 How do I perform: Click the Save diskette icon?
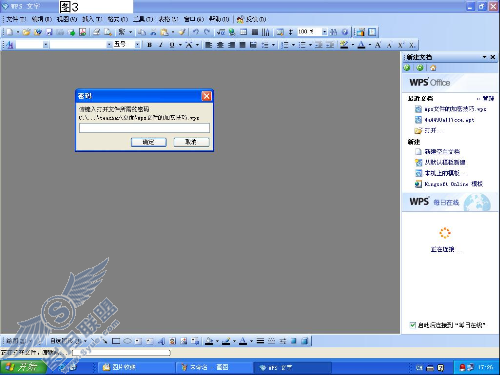coord(49,32)
